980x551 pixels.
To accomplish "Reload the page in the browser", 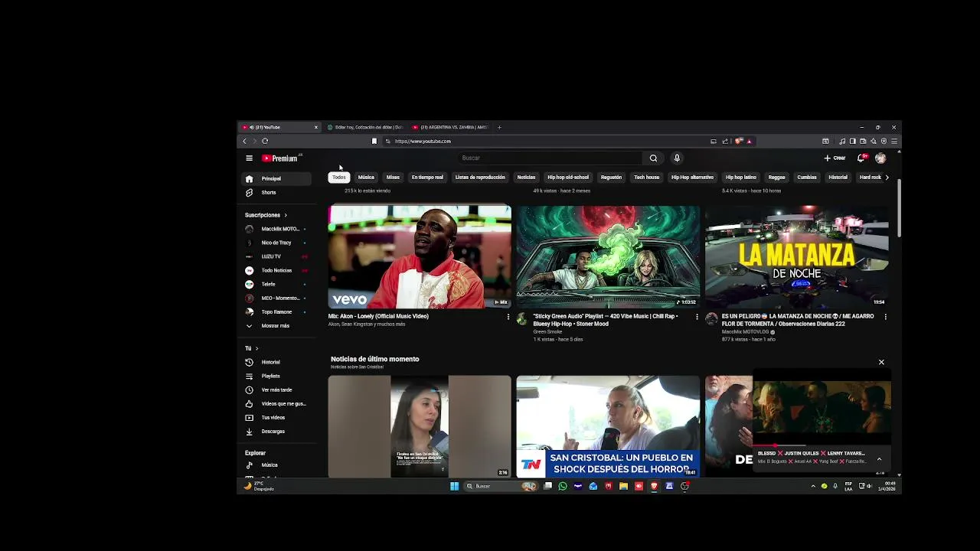I will point(265,142).
